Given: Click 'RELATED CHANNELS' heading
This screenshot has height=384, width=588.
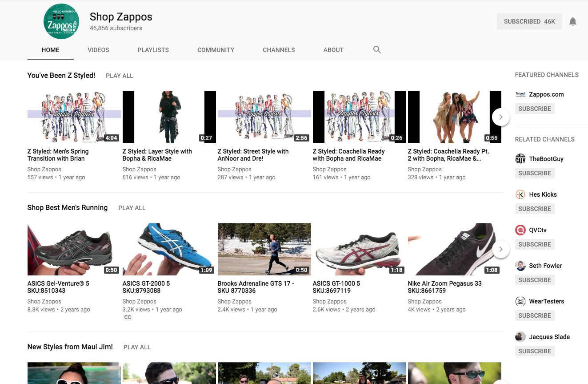Looking at the screenshot, I should click(x=545, y=139).
